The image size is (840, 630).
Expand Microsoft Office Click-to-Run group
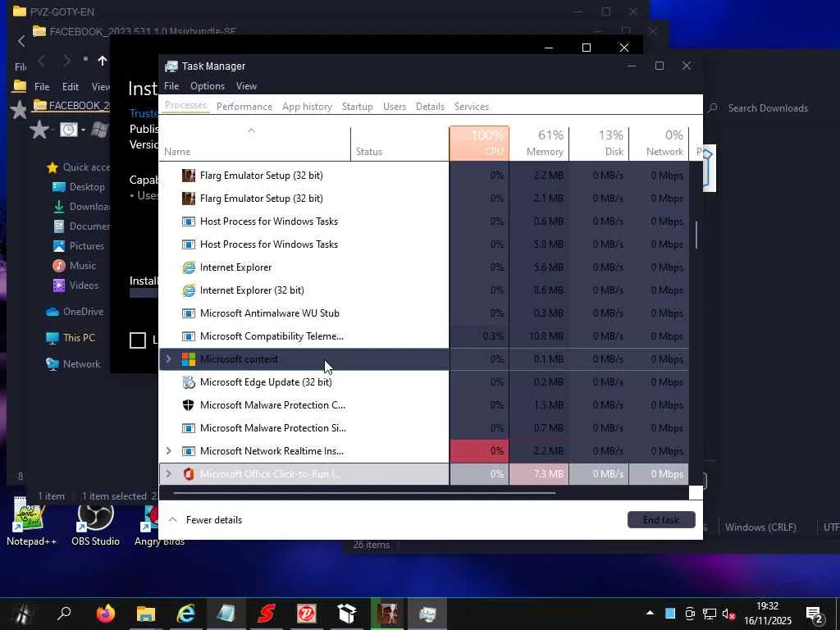click(168, 474)
